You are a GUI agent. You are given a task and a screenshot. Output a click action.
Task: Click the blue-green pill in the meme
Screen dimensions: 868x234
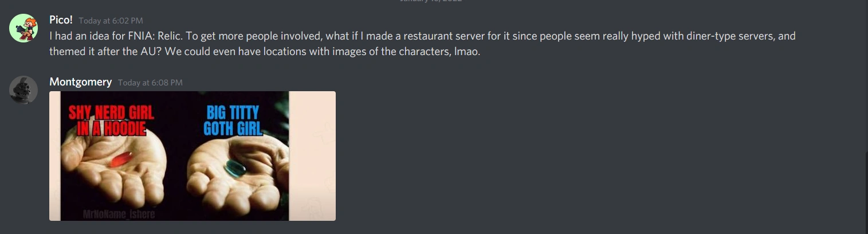coord(235,168)
